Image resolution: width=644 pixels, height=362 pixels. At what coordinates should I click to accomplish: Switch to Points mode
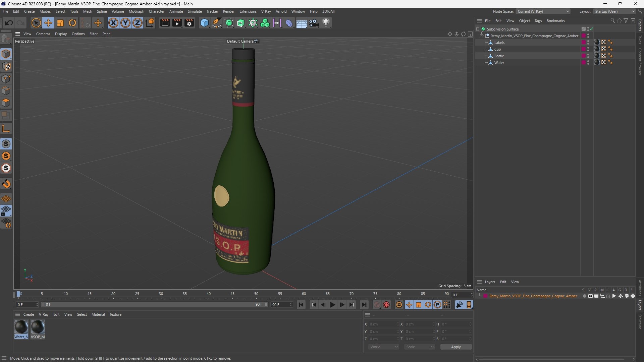coord(6,79)
